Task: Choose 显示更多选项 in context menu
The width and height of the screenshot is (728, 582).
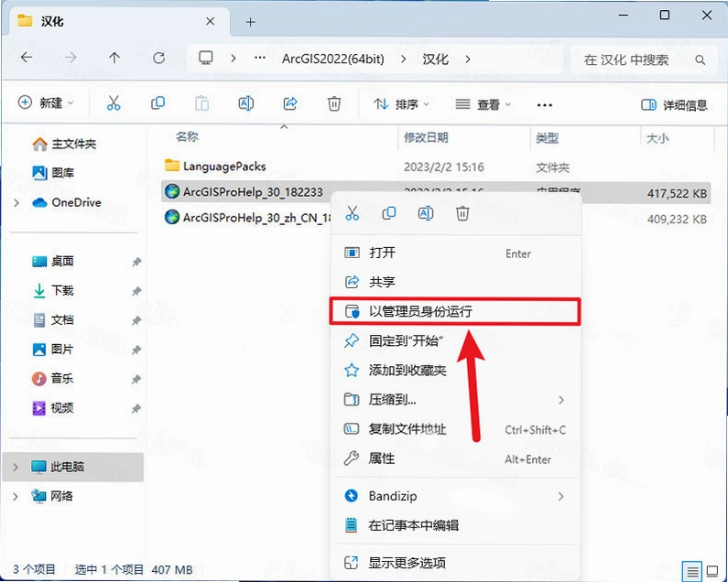Action: [455, 563]
